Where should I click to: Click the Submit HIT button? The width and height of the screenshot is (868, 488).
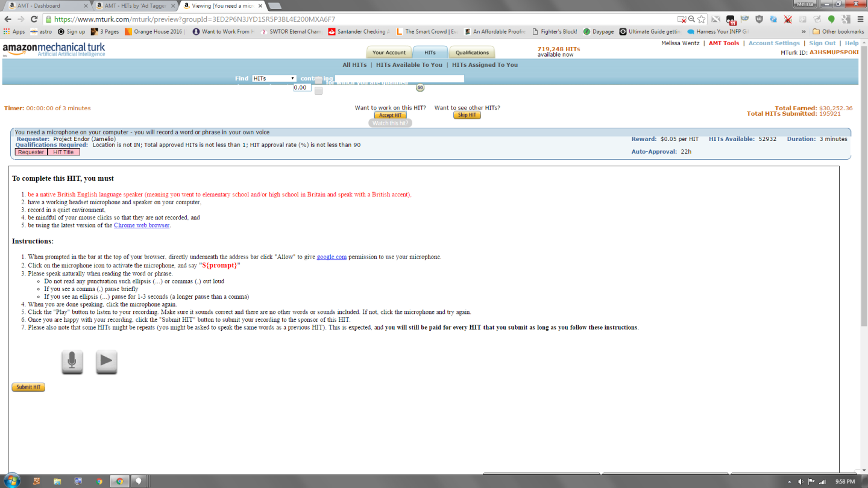28,387
